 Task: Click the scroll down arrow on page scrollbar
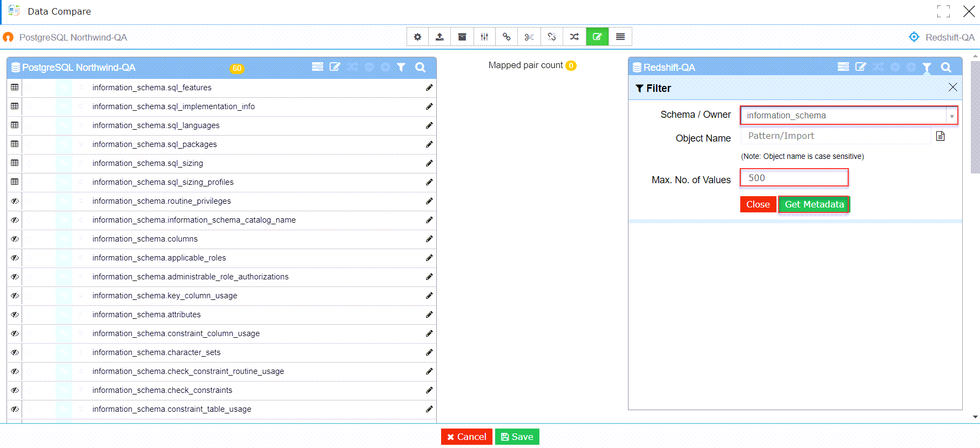[x=975, y=417]
